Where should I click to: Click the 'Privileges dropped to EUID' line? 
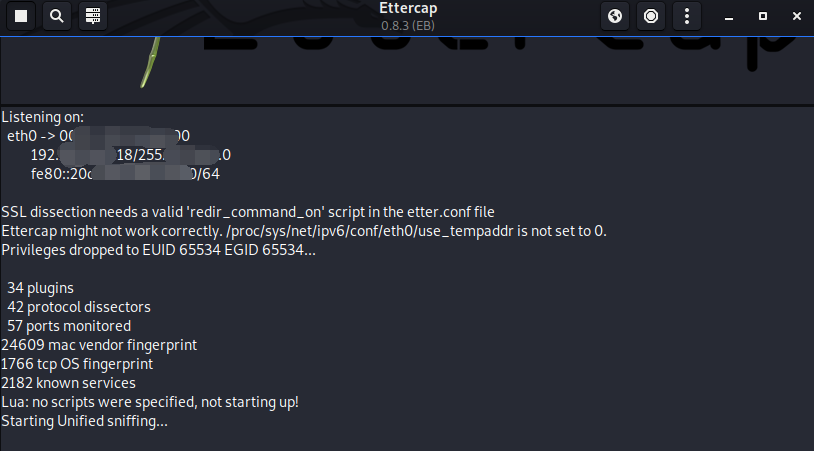[158, 250]
